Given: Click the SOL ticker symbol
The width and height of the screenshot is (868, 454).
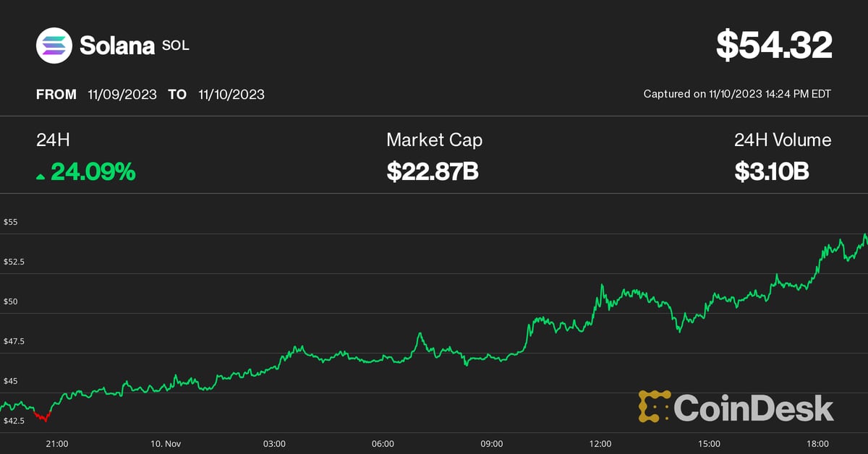Looking at the screenshot, I should (x=175, y=46).
